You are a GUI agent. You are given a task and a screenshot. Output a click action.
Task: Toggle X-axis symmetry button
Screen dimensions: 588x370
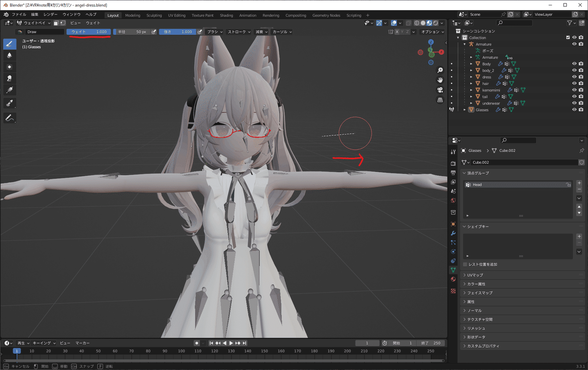[397, 32]
